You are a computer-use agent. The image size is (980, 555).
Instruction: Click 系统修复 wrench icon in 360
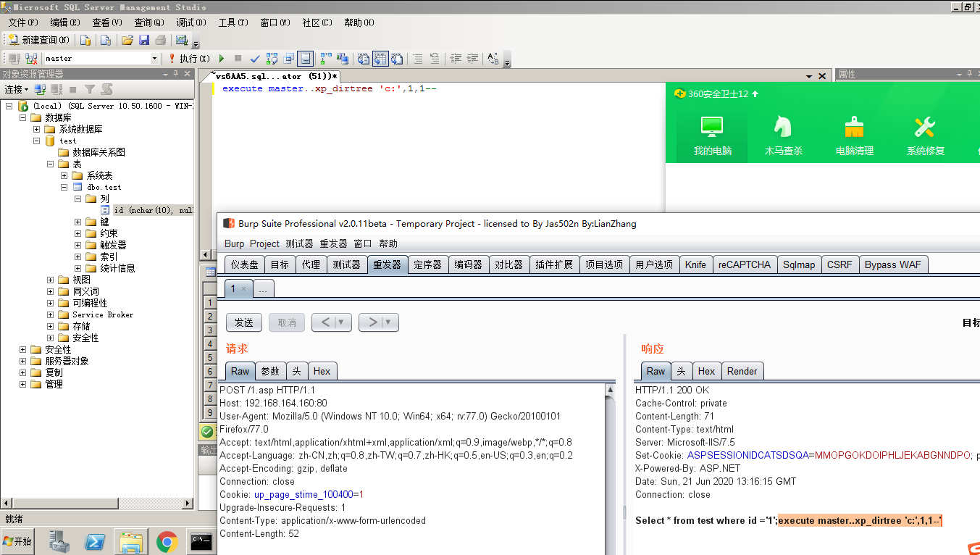[926, 136]
